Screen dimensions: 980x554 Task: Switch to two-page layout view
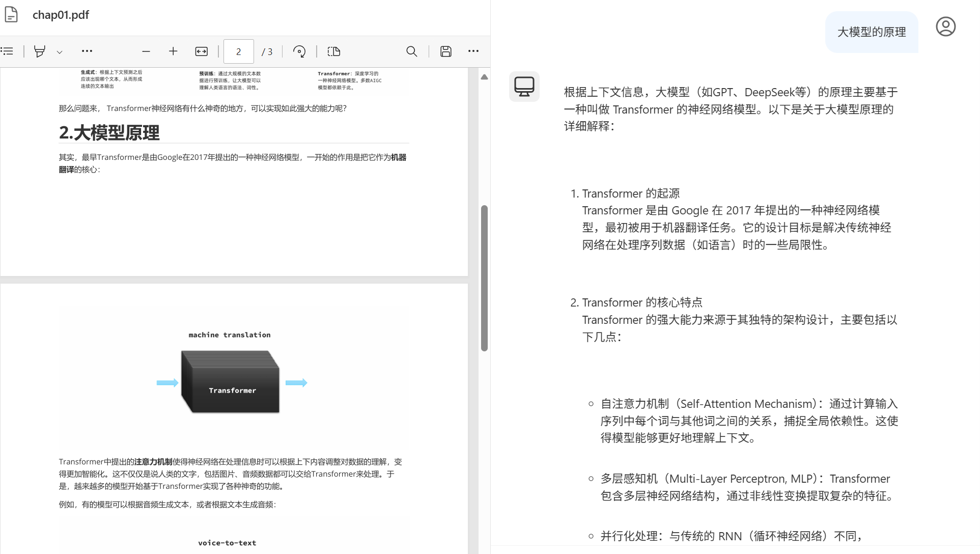(333, 51)
